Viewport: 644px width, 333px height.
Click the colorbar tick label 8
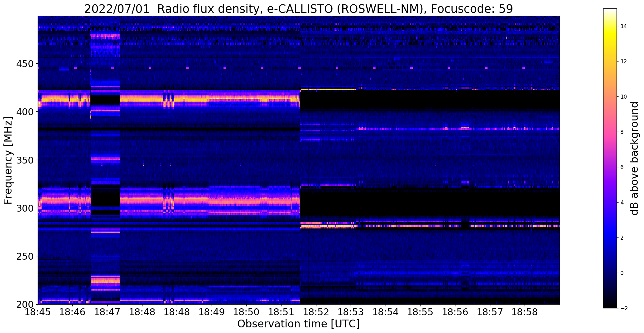pos(622,132)
